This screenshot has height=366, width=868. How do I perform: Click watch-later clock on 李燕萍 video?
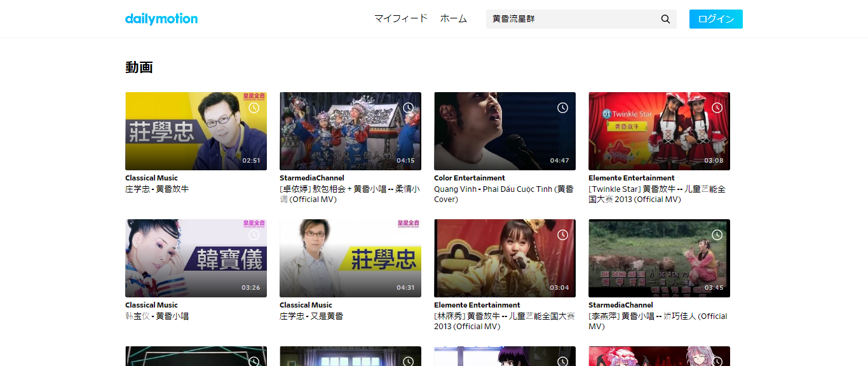point(717,235)
